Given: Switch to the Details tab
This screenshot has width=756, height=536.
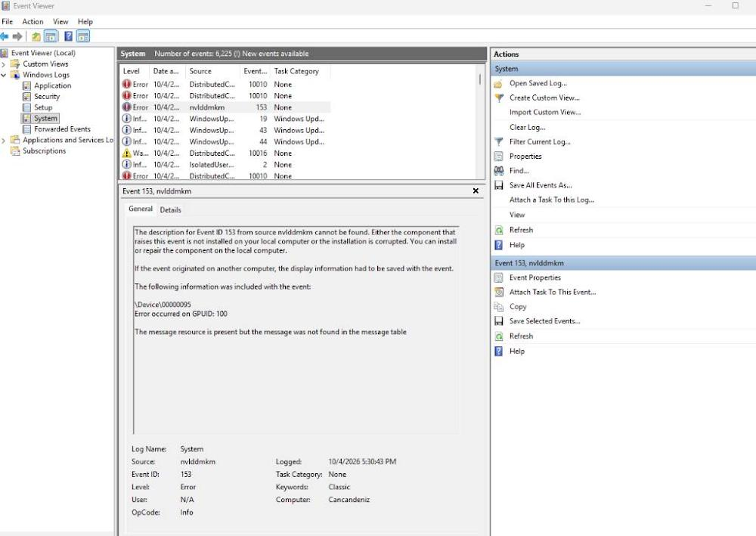Looking at the screenshot, I should (x=171, y=209).
